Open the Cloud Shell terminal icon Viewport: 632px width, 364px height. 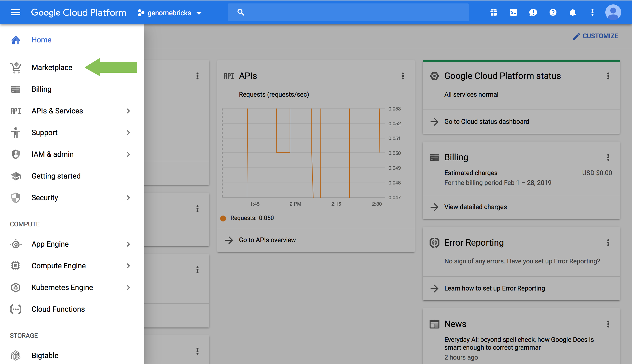click(513, 12)
